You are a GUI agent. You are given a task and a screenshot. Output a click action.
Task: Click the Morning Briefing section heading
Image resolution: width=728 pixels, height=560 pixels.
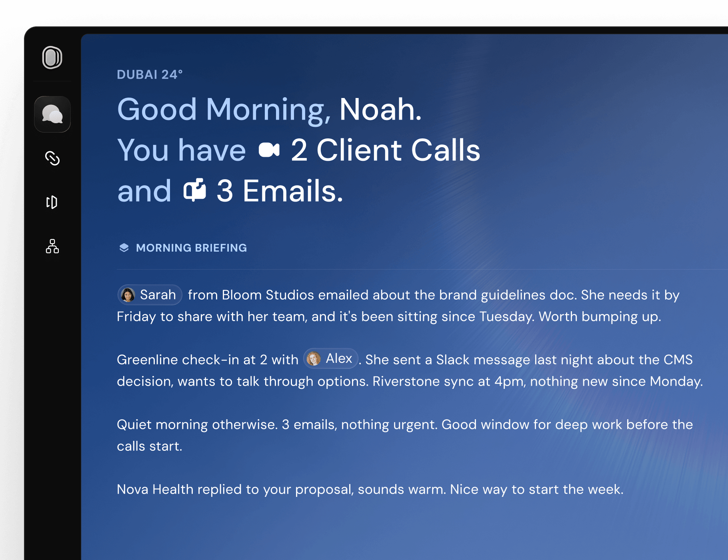(191, 248)
